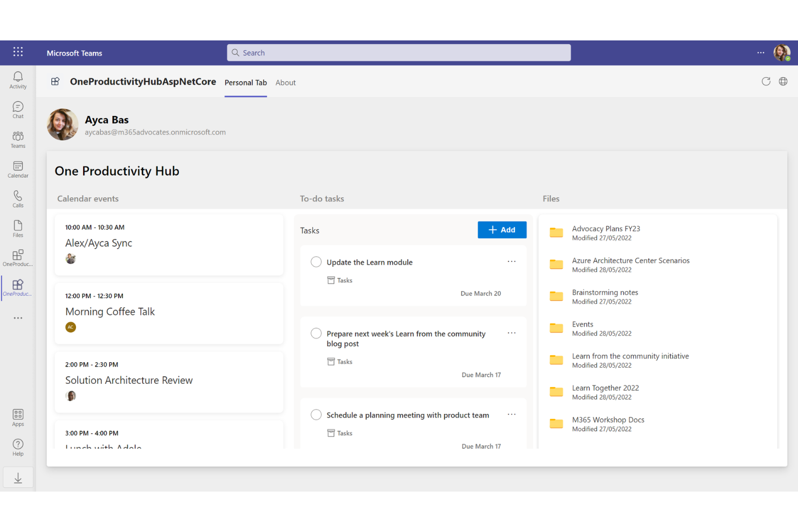Viewport: 798px width, 532px height.
Task: Open 'Learn from the community initiative' folder
Action: (x=630, y=356)
